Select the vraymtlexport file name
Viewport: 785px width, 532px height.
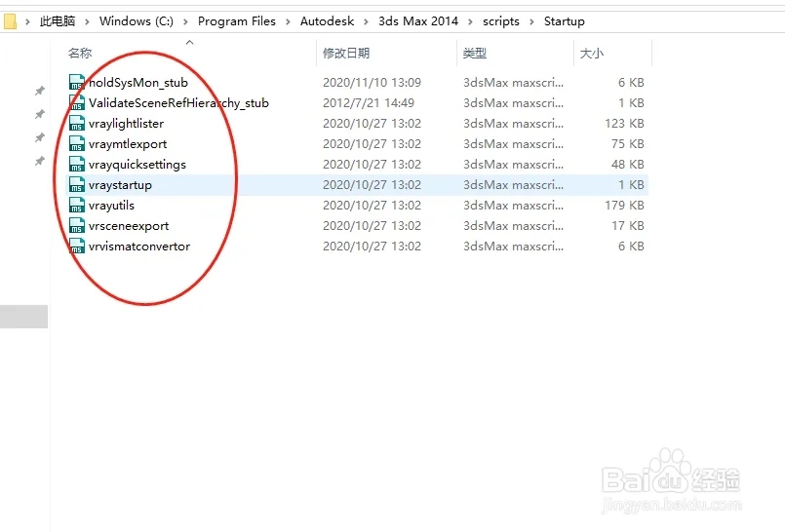pos(128,144)
